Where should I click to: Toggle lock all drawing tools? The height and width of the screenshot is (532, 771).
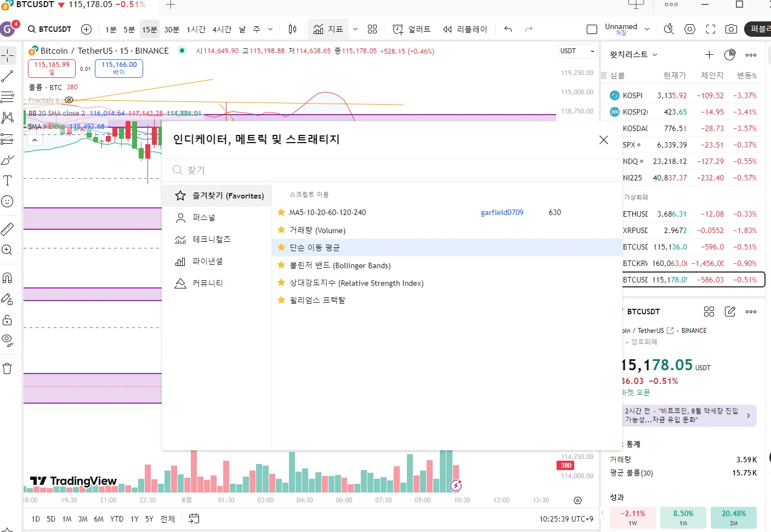pyautogui.click(x=8, y=320)
